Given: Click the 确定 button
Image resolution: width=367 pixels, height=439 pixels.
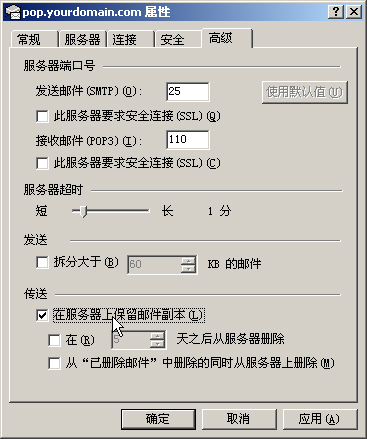Looking at the screenshot, I should pyautogui.click(x=158, y=419).
